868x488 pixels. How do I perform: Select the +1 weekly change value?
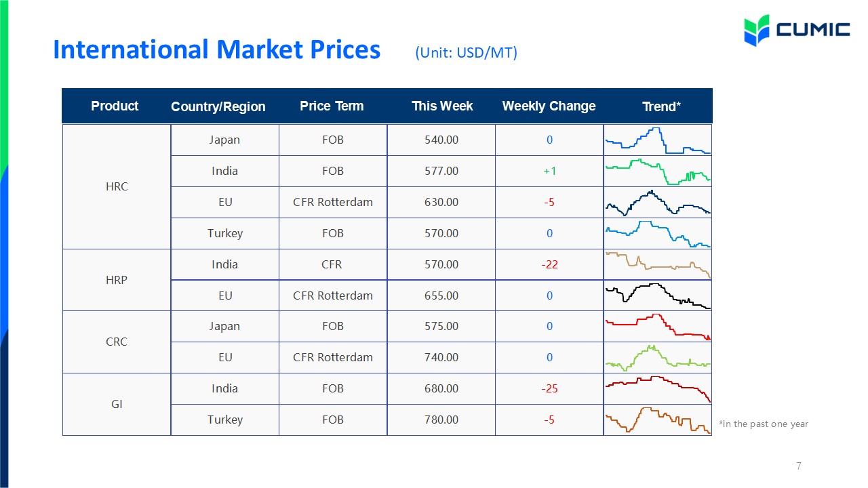[x=549, y=171]
